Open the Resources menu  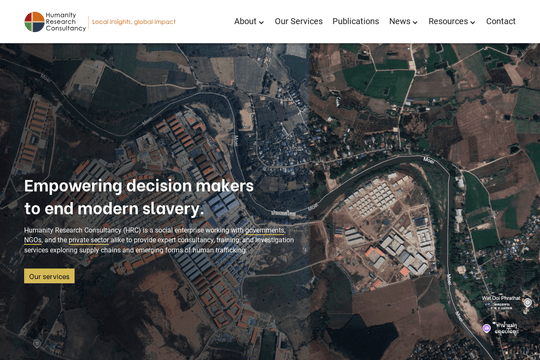click(x=448, y=21)
